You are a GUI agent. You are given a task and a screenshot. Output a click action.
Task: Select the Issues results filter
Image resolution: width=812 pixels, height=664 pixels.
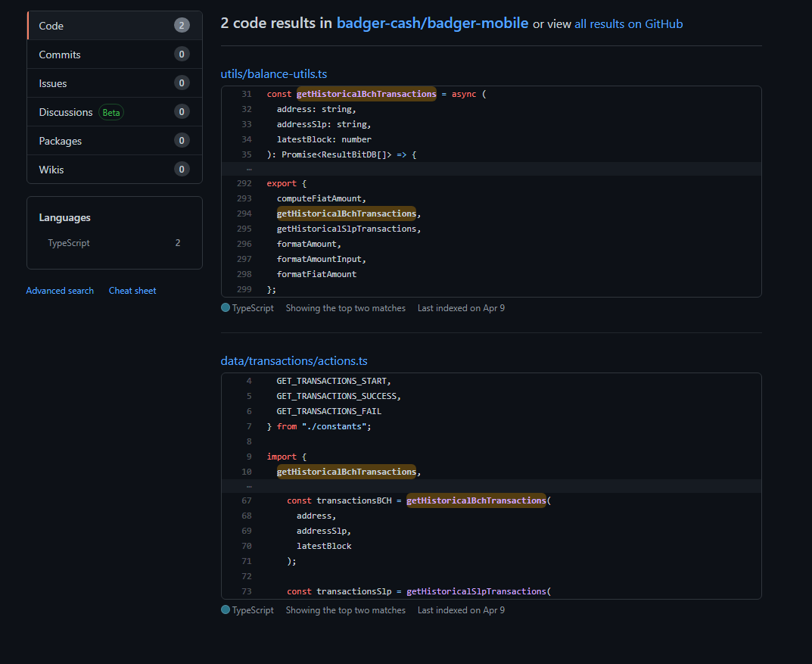114,83
